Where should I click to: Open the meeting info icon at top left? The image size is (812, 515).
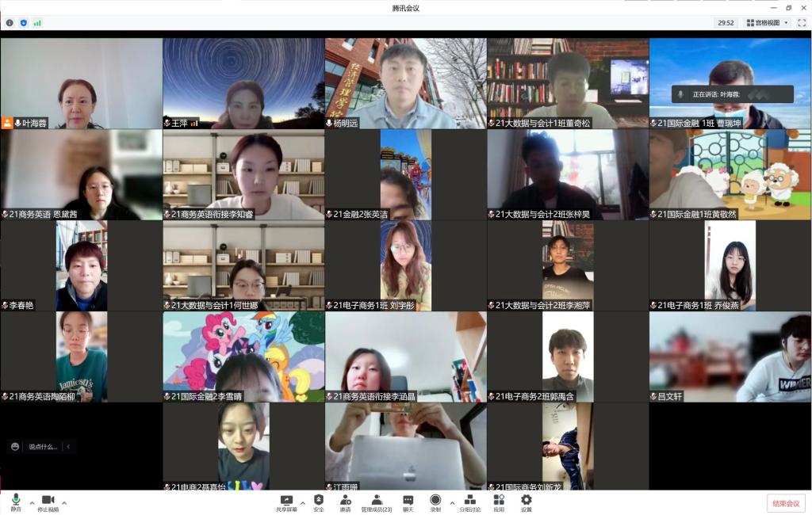(10, 23)
